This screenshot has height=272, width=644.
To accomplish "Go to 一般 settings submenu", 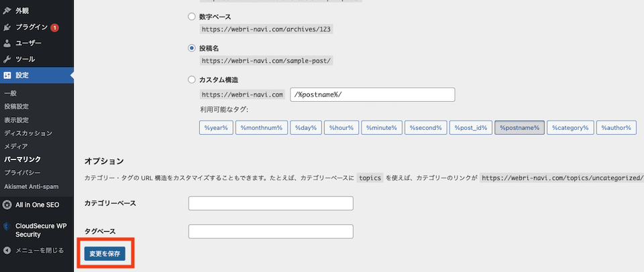I will tap(10, 93).
